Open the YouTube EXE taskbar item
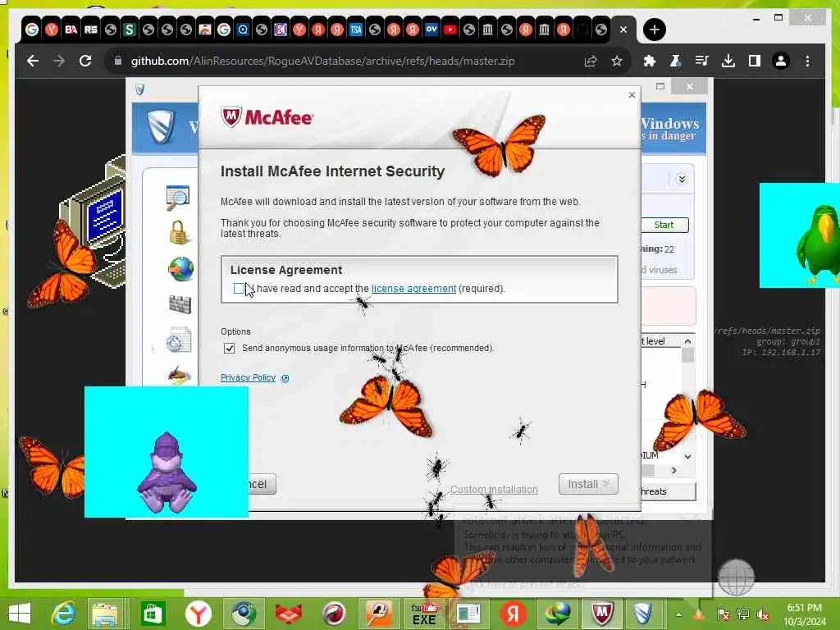 click(424, 614)
